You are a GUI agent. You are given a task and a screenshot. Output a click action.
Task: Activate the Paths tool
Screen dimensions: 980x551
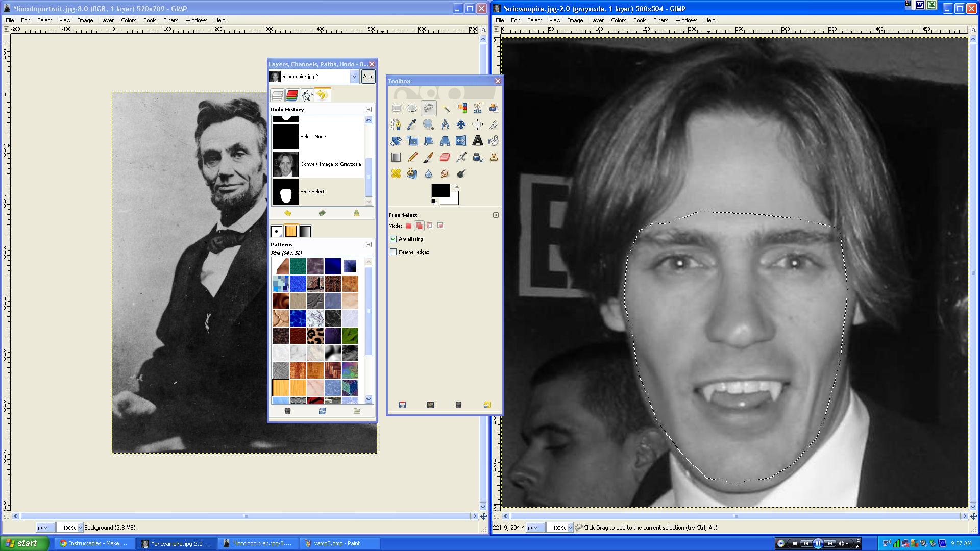[396, 124]
